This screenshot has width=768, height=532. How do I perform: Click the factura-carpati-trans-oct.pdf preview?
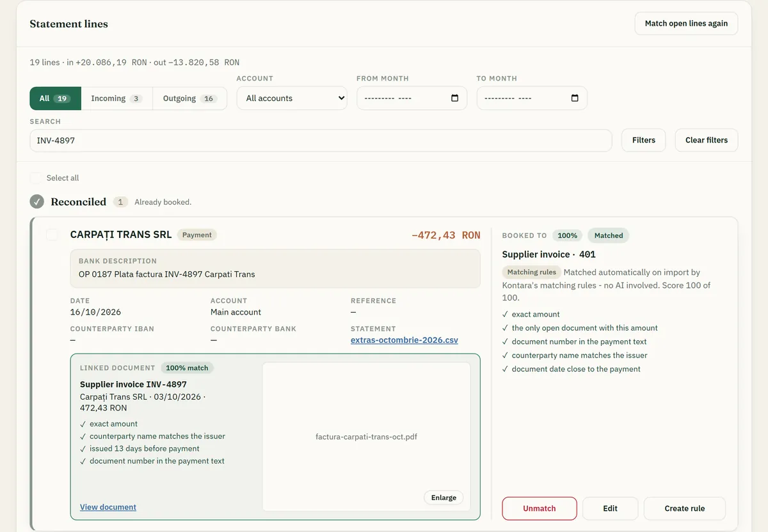tap(366, 437)
